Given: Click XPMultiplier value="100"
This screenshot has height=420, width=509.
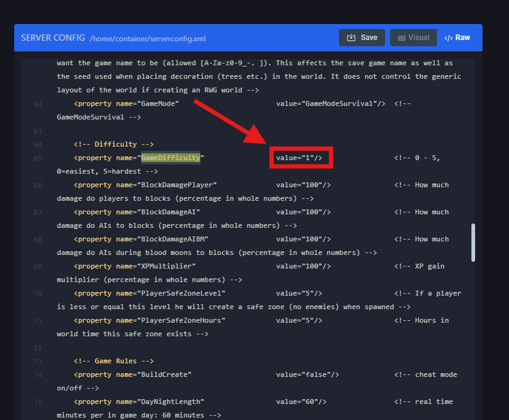Looking at the screenshot, I should click(303, 266).
